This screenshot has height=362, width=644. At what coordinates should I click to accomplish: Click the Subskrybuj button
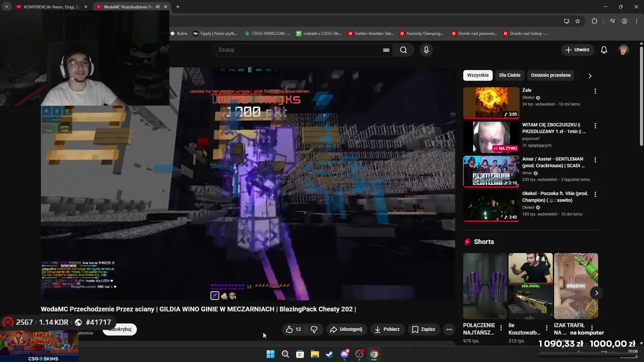(x=120, y=329)
